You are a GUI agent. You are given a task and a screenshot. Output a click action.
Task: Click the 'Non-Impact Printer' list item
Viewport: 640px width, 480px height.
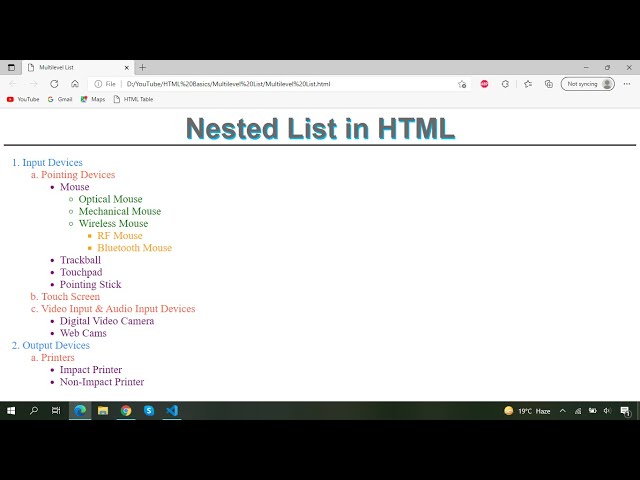pos(102,382)
